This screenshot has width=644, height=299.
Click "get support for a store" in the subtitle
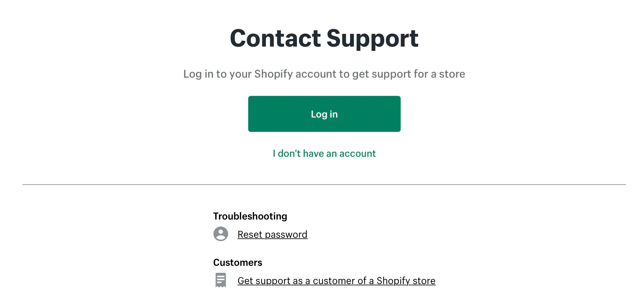409,74
